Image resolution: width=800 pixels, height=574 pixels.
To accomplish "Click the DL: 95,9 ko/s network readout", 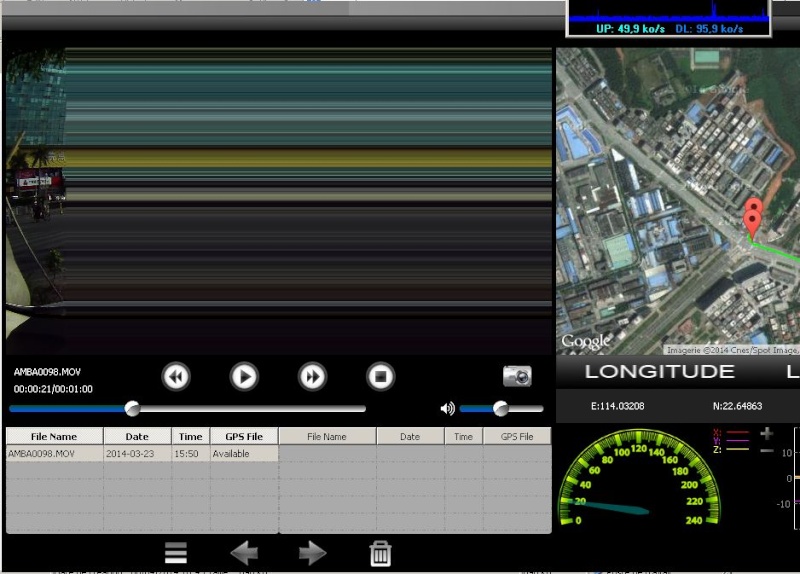I will click(709, 29).
